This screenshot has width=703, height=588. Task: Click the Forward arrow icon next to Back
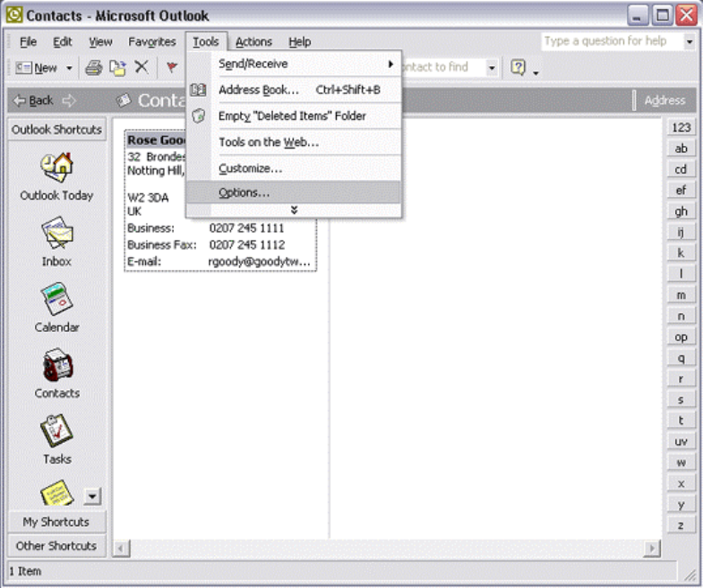[69, 100]
